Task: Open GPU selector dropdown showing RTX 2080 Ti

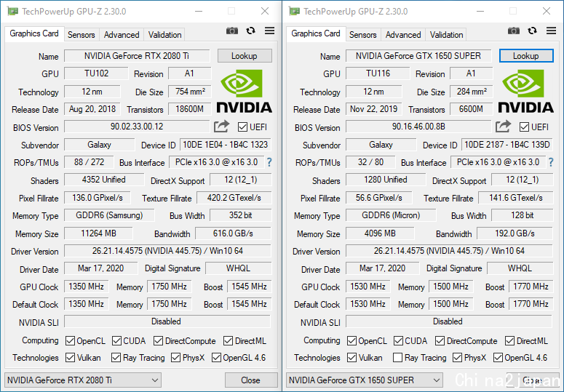Action: click(83, 380)
